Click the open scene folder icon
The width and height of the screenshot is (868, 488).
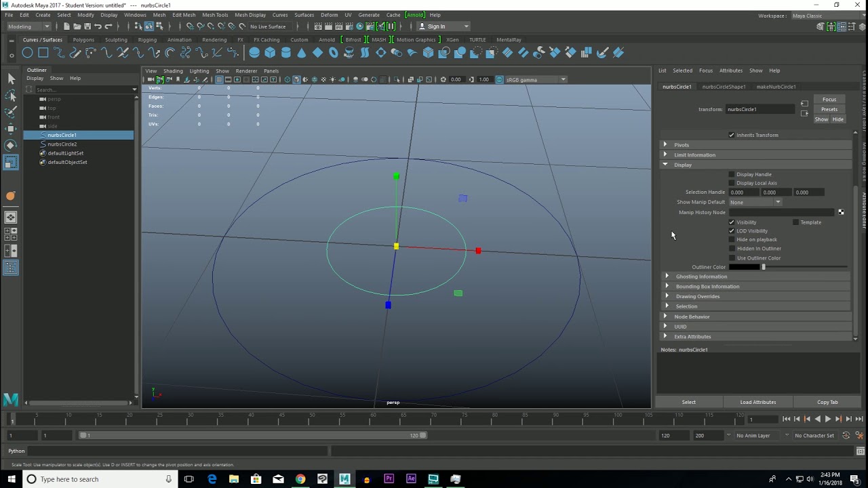pos(77,26)
